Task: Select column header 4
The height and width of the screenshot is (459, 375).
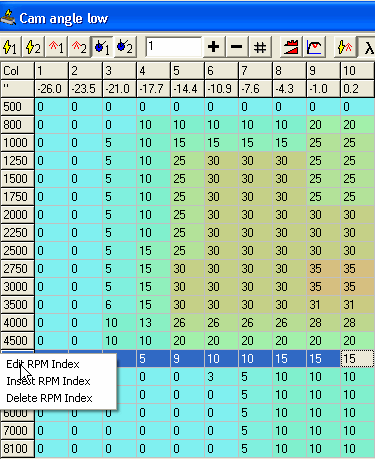Action: coord(153,71)
